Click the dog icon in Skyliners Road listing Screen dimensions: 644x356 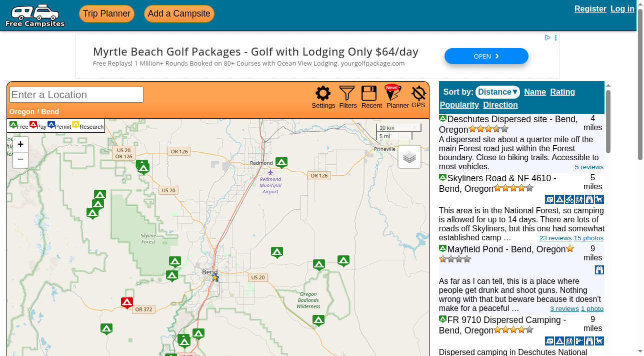[x=599, y=199]
